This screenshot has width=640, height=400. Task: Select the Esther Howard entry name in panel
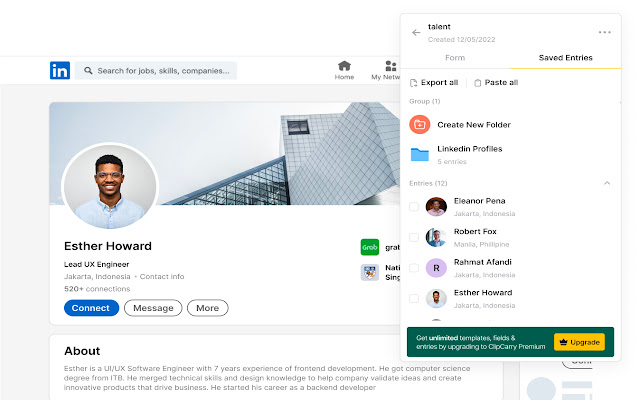483,293
